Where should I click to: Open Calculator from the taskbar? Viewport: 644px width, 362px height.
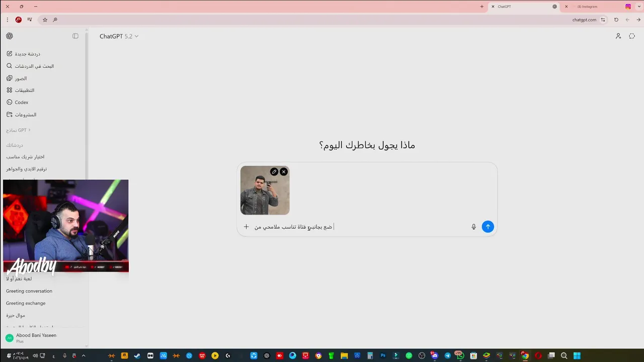(370, 355)
